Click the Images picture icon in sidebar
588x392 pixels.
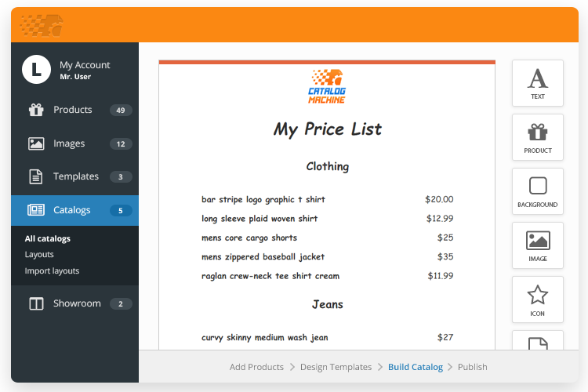pyautogui.click(x=36, y=143)
